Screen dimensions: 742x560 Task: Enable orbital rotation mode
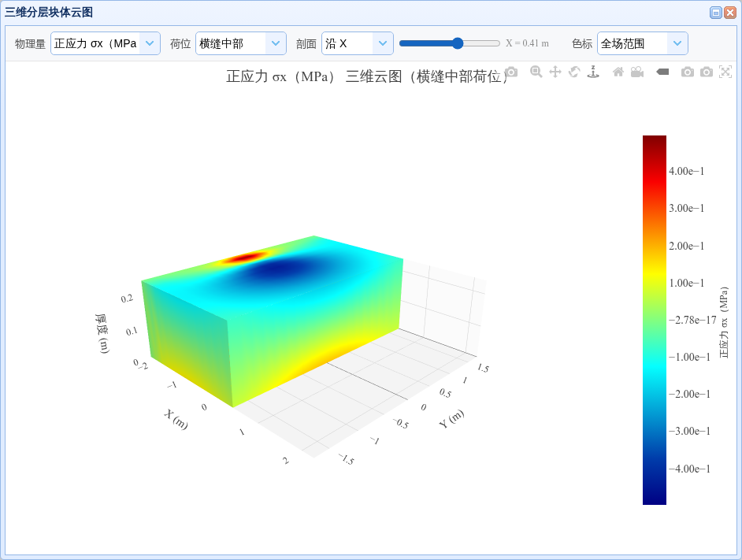[x=574, y=72]
